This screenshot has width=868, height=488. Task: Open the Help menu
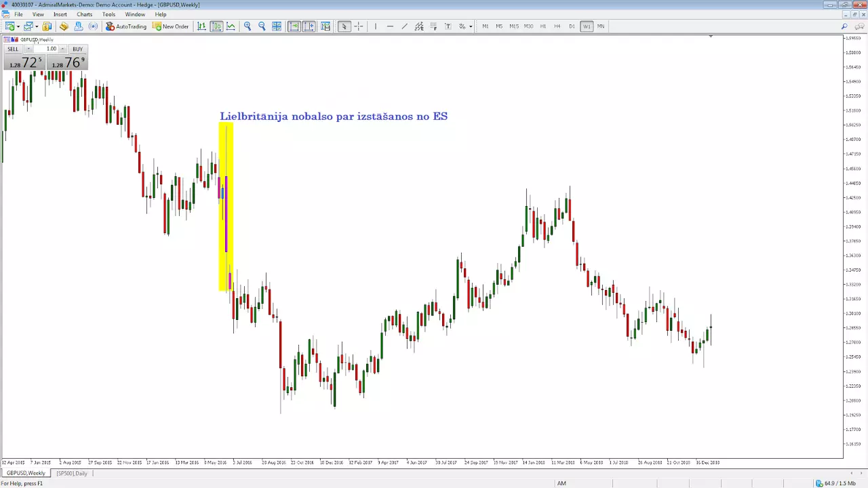(x=161, y=14)
